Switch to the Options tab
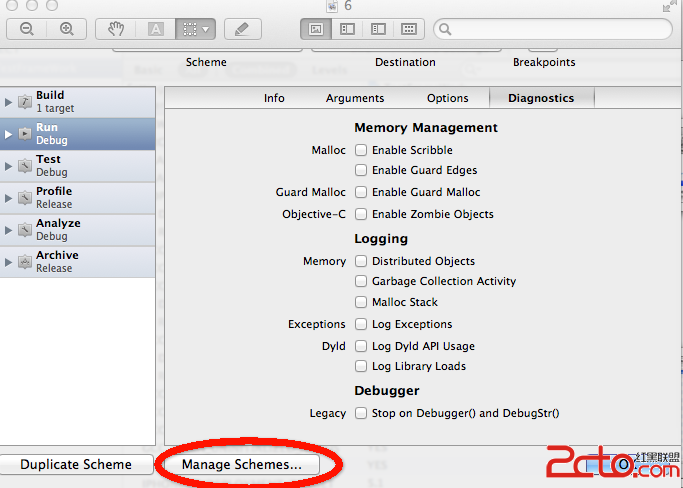 pyautogui.click(x=448, y=98)
